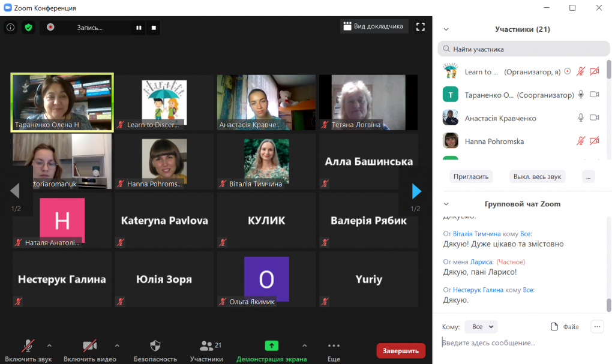Screen dimensions: 612x364
Task: Click Тараненко О. camera icon in participants list
Action: pos(595,94)
